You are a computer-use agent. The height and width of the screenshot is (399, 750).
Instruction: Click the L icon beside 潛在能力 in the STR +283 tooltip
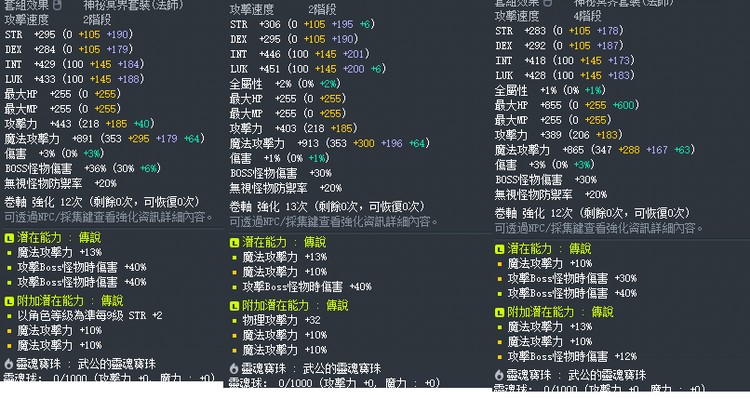(499, 249)
